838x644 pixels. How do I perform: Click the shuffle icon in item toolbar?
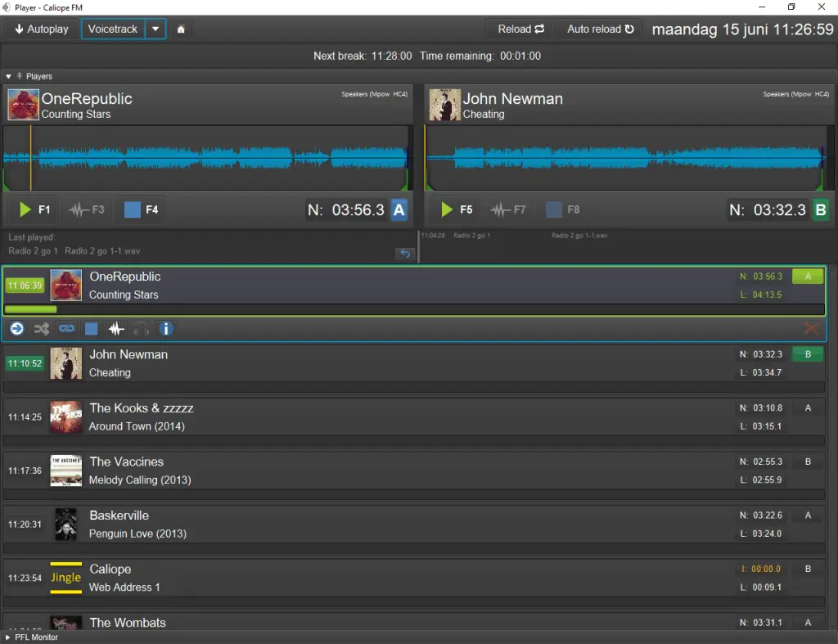tap(42, 329)
